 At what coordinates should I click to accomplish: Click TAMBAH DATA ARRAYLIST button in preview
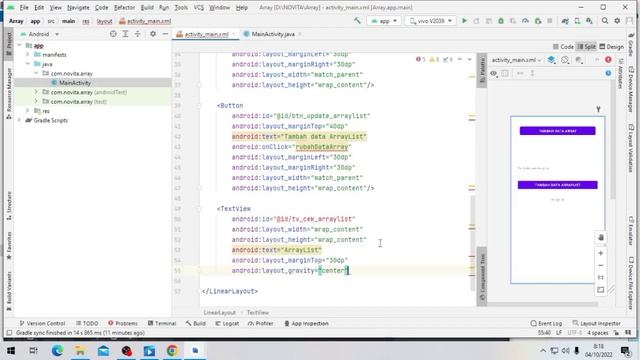click(x=558, y=185)
